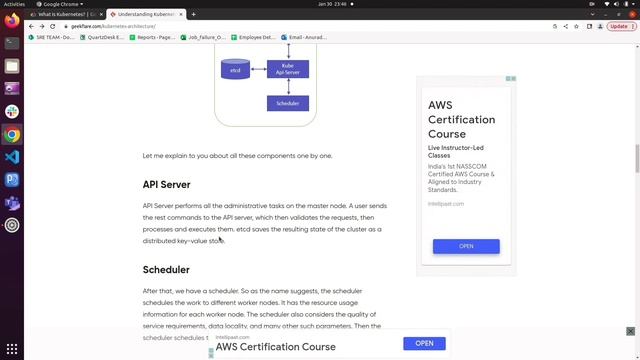This screenshot has width=640, height=360.
Task: Click the Kube Api-Server box in diagram
Action: [288, 69]
